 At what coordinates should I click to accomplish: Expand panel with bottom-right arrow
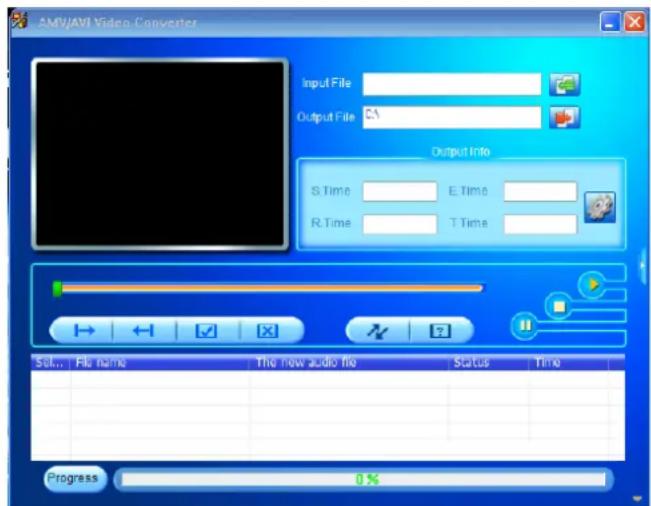coord(637,498)
